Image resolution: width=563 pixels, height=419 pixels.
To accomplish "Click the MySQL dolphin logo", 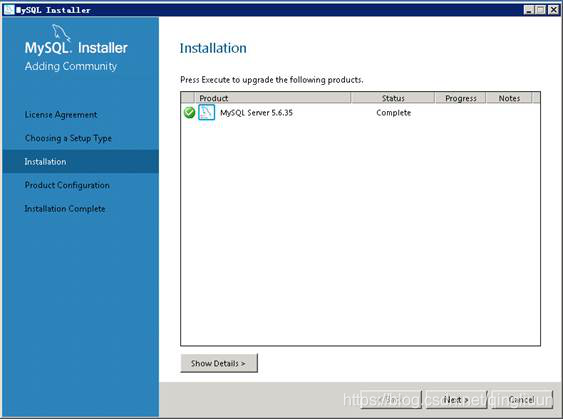I will point(61,32).
